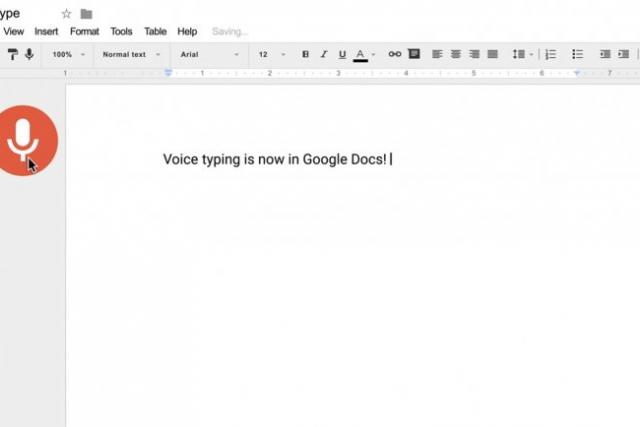Open the Help menu
Screen dimensions: 640x427
coord(187,31)
